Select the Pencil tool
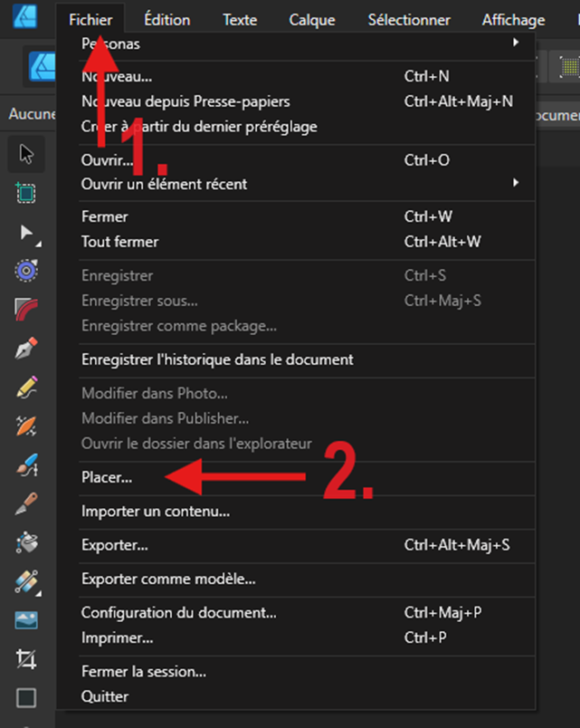 26,388
